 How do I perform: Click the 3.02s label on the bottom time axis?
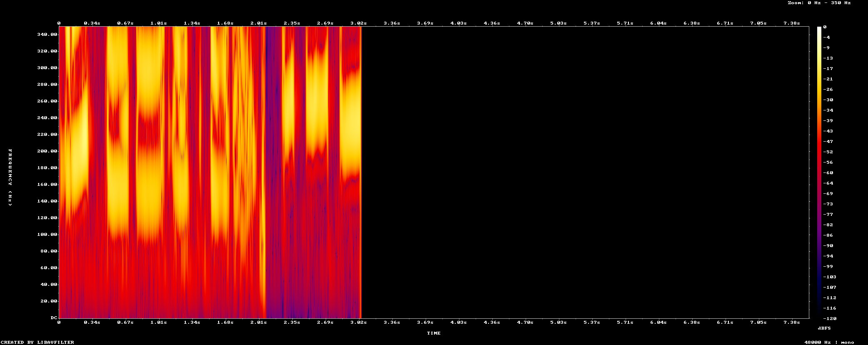359,322
